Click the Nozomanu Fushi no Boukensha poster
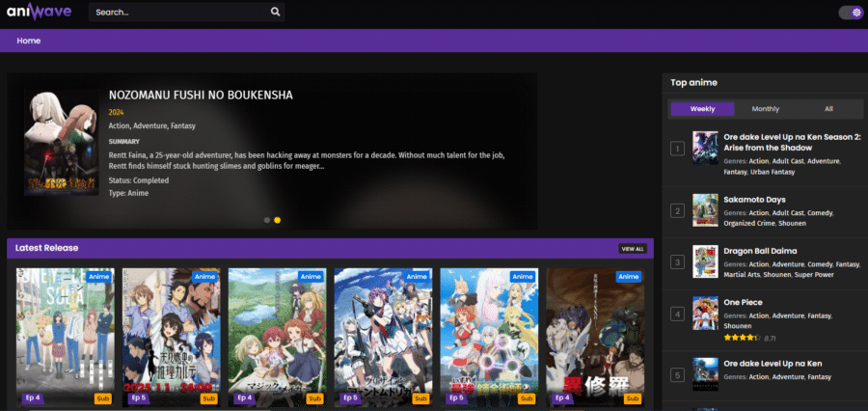Viewport: 868px width, 411px height. [62, 143]
